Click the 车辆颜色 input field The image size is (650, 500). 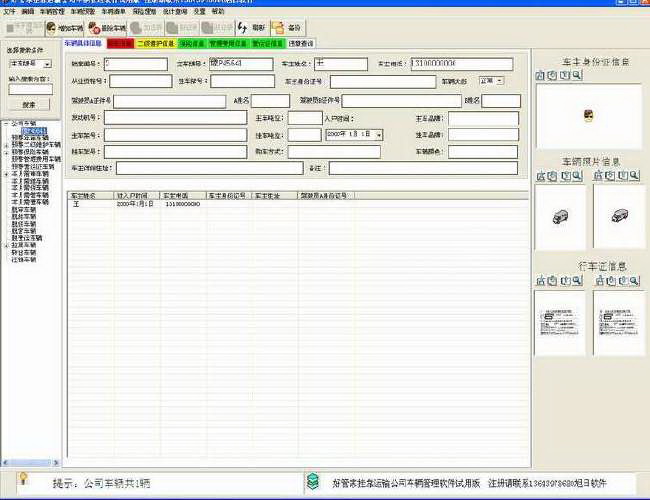[483, 152]
